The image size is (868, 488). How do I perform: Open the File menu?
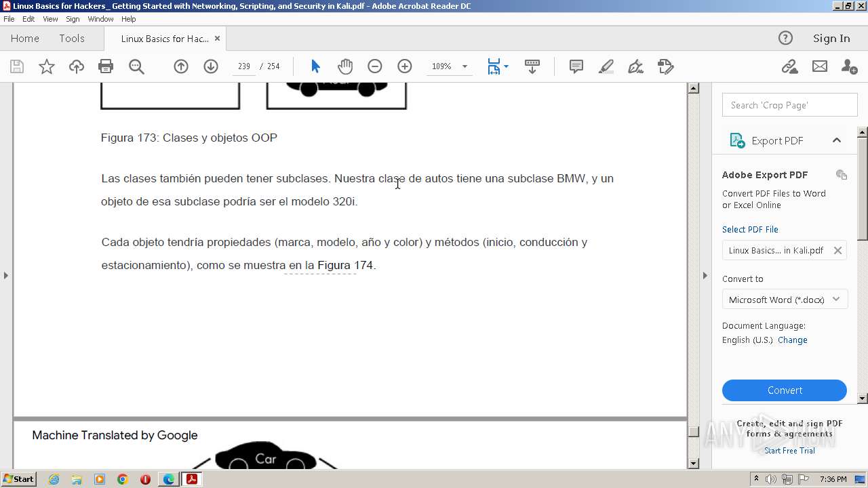(x=9, y=19)
